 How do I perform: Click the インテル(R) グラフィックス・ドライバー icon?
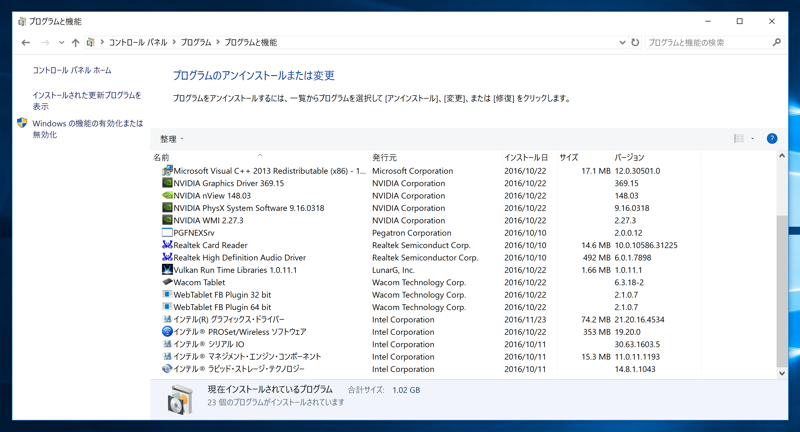point(167,319)
